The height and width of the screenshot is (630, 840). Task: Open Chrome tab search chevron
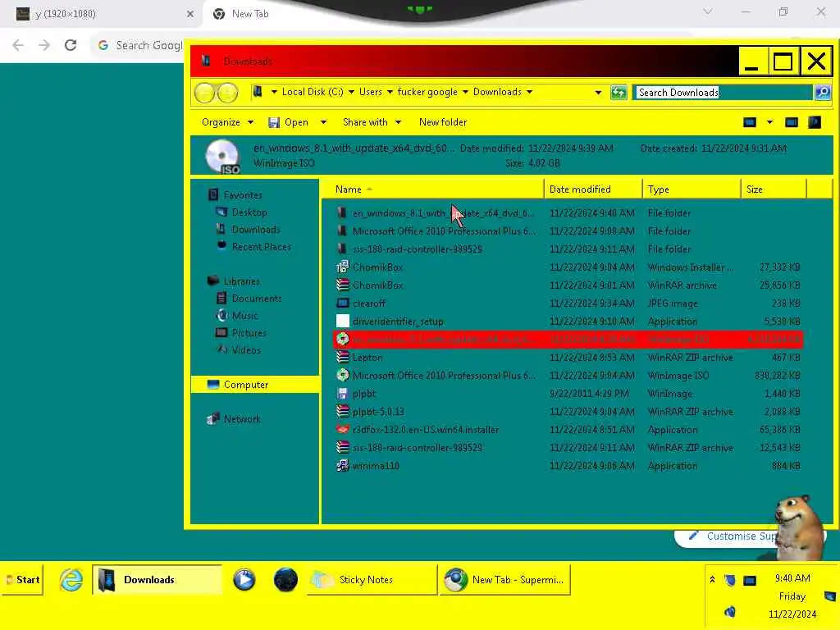point(708,11)
